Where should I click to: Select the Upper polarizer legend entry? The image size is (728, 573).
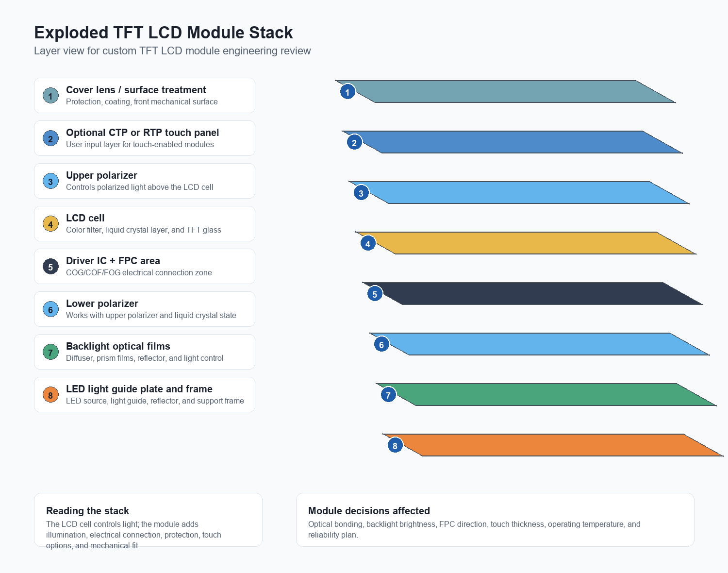[x=145, y=181]
